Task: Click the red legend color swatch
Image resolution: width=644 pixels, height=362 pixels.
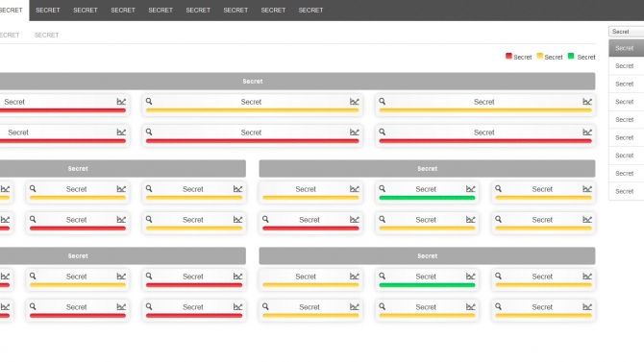Action: [x=508, y=56]
